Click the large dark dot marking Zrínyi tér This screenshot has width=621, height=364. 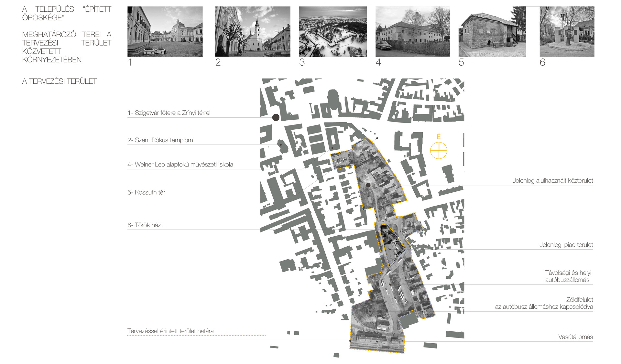(x=276, y=117)
